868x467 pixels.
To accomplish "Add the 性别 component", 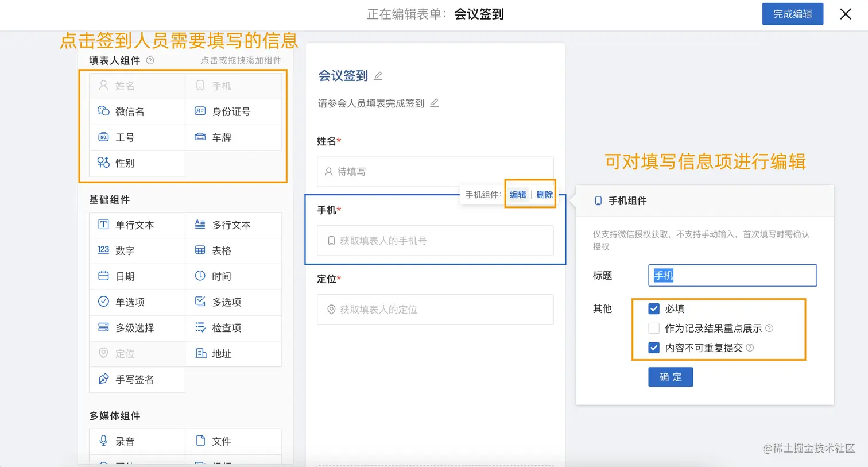I will 137,163.
